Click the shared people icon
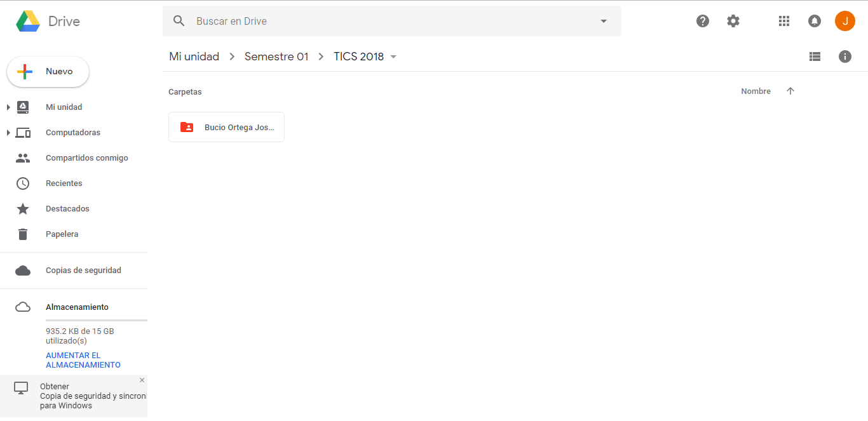Viewport: 868px width, 421px height. [23, 158]
